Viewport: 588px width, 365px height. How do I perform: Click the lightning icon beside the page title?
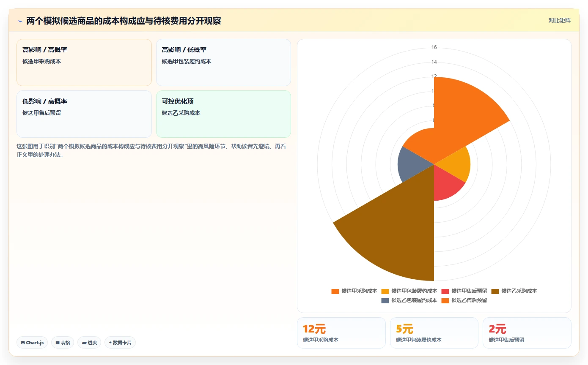pos(20,21)
